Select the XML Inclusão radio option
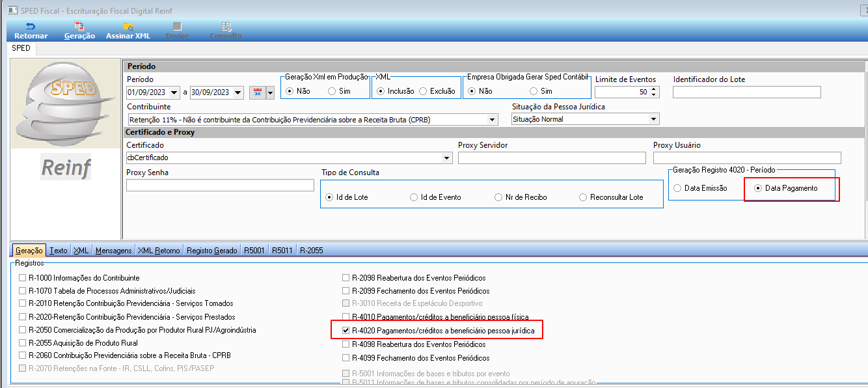This screenshot has height=388, width=868. 396,91
